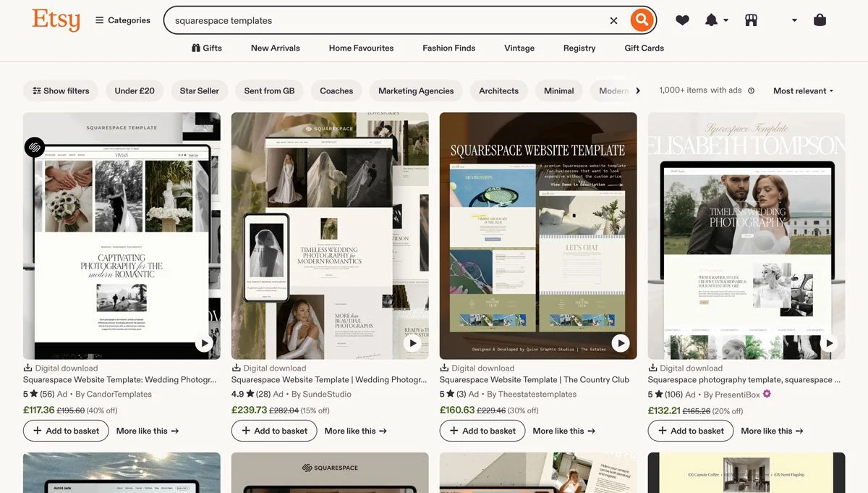Click the £117.36 price text

click(x=39, y=410)
